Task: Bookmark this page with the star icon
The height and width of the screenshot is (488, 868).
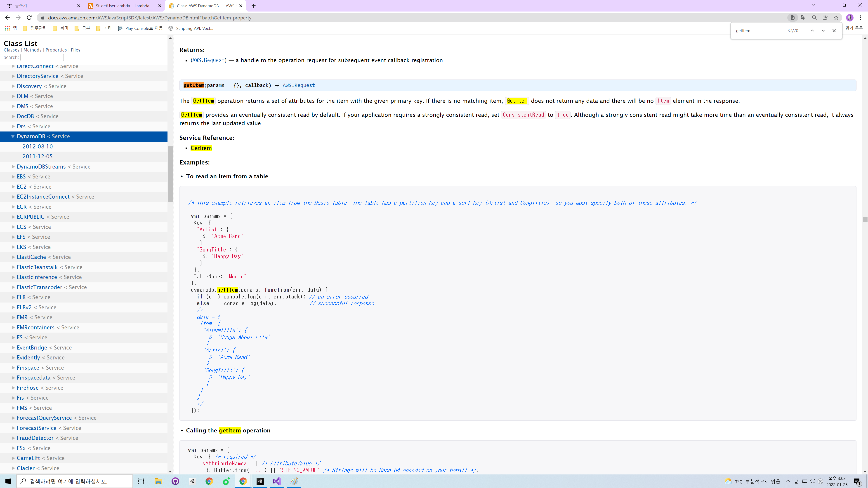Action: (x=836, y=18)
